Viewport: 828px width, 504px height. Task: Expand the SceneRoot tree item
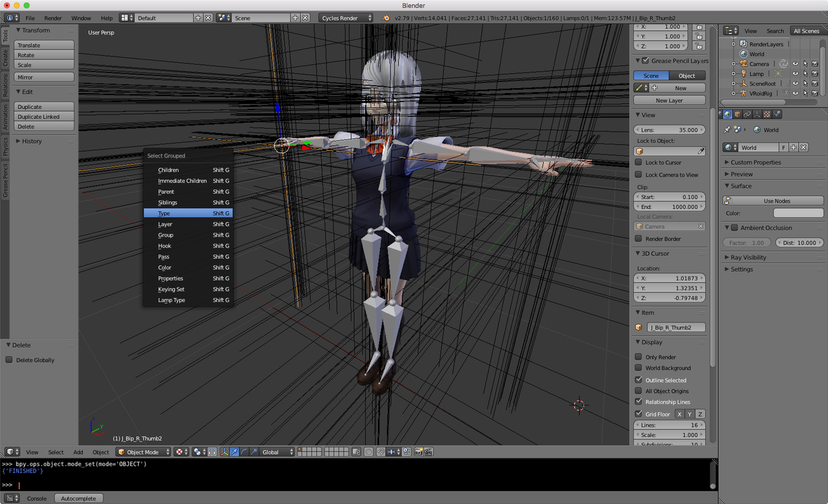[x=733, y=83]
